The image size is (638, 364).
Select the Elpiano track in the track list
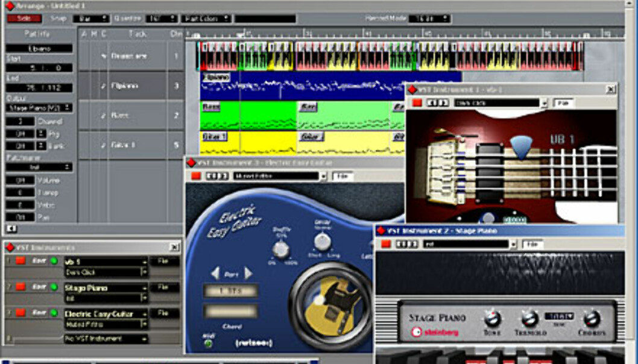131,86
